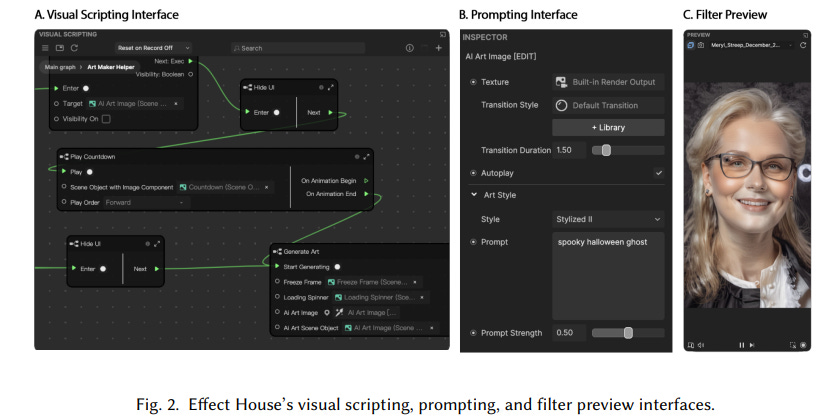The width and height of the screenshot is (835, 420).
Task: Click the expand icon on the upper Hide UI node
Action: 331,87
